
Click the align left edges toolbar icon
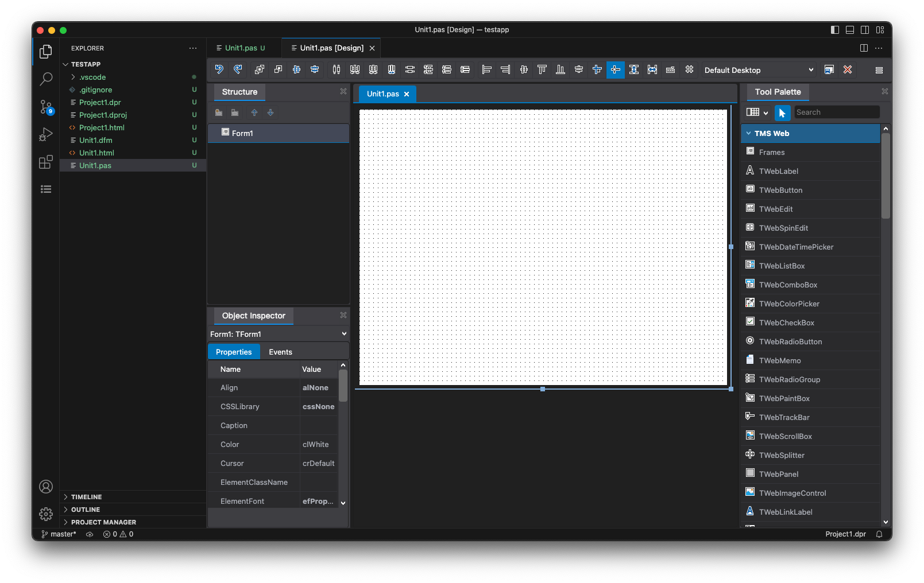pyautogui.click(x=486, y=70)
